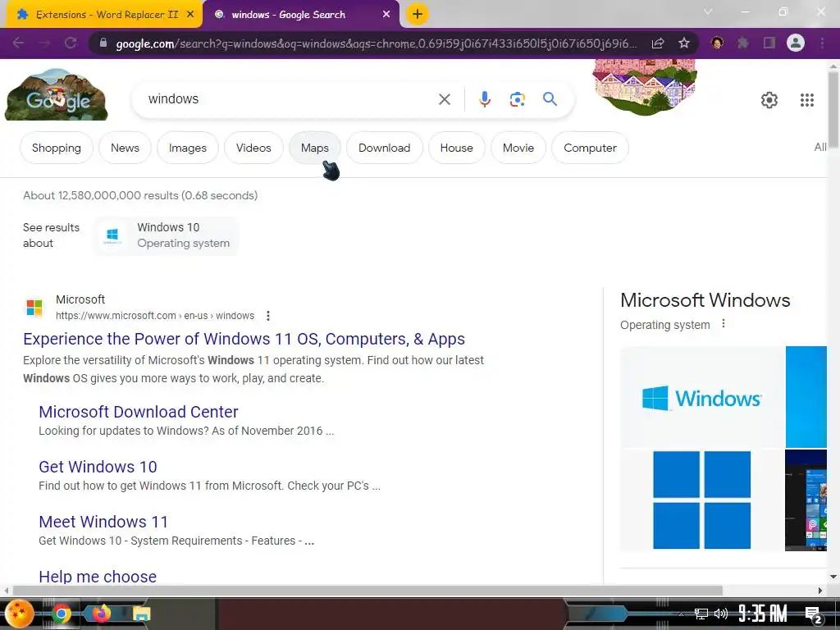This screenshot has width=840, height=630.
Task: Click the 9:35 AM taskbar clock
Action: point(762,614)
